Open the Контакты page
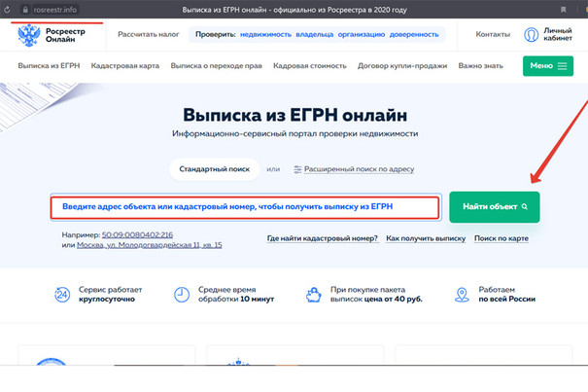The image size is (588, 392). coord(493,35)
